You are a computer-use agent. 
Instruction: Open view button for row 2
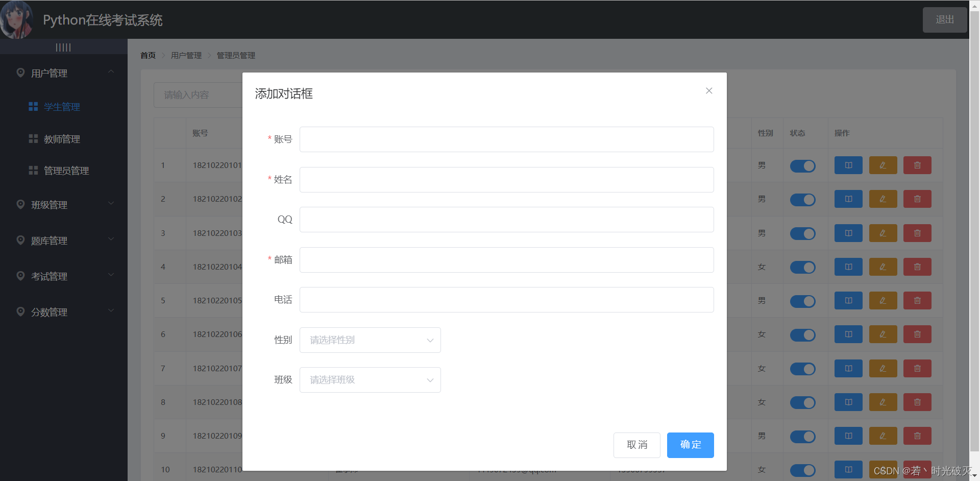tap(848, 199)
